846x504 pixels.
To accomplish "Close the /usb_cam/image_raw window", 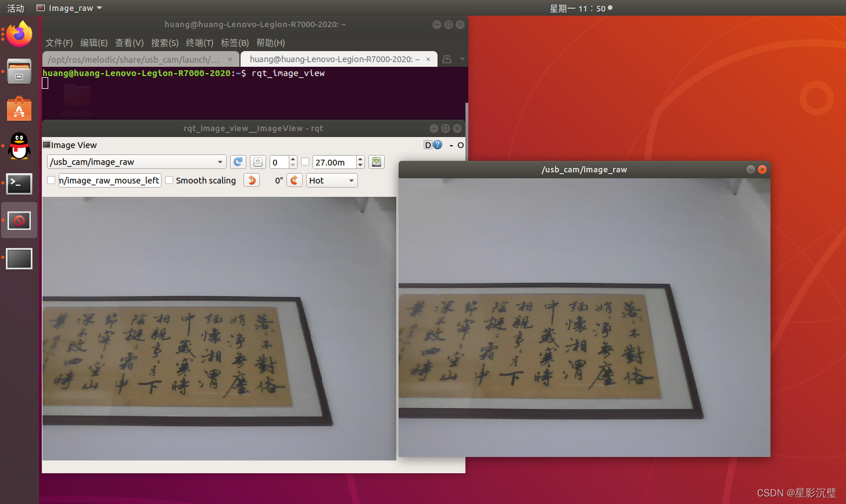I will (762, 170).
